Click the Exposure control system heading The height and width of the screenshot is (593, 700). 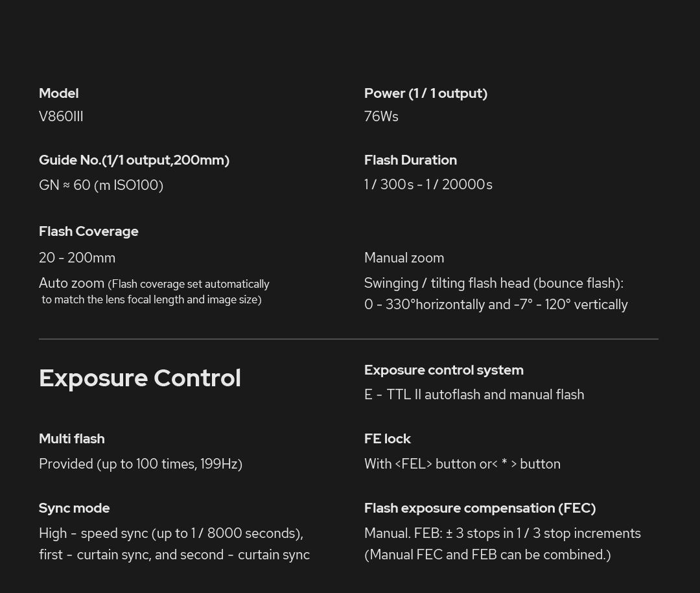[x=443, y=370]
